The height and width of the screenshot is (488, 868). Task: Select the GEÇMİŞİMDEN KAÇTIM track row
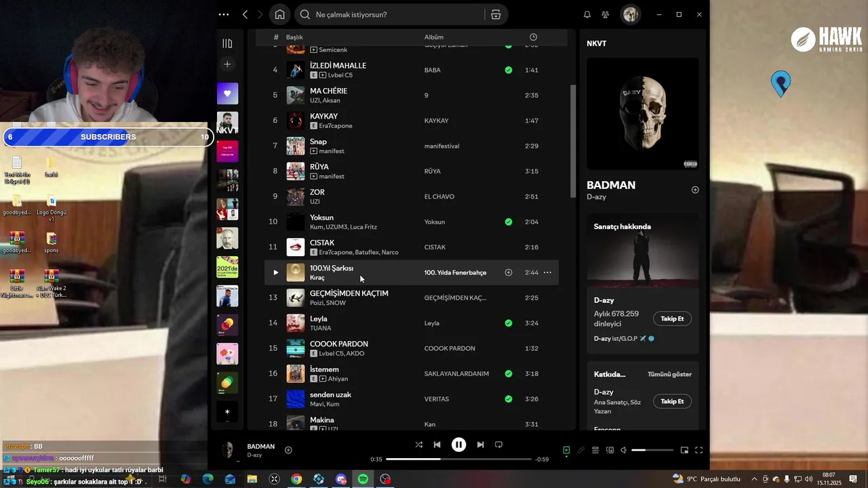[x=411, y=298]
